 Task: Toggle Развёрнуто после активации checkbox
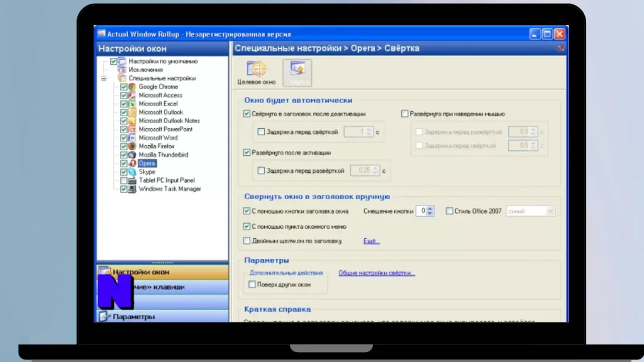click(247, 152)
